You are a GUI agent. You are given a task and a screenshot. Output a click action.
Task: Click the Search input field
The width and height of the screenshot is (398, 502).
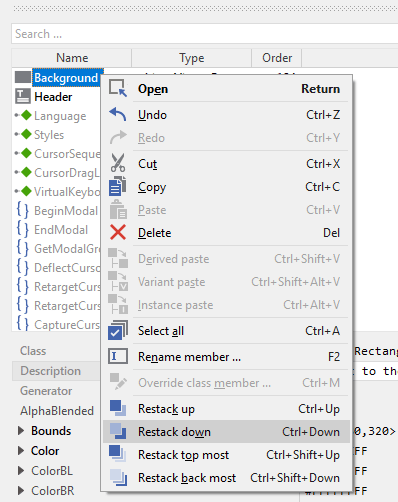coord(205,33)
